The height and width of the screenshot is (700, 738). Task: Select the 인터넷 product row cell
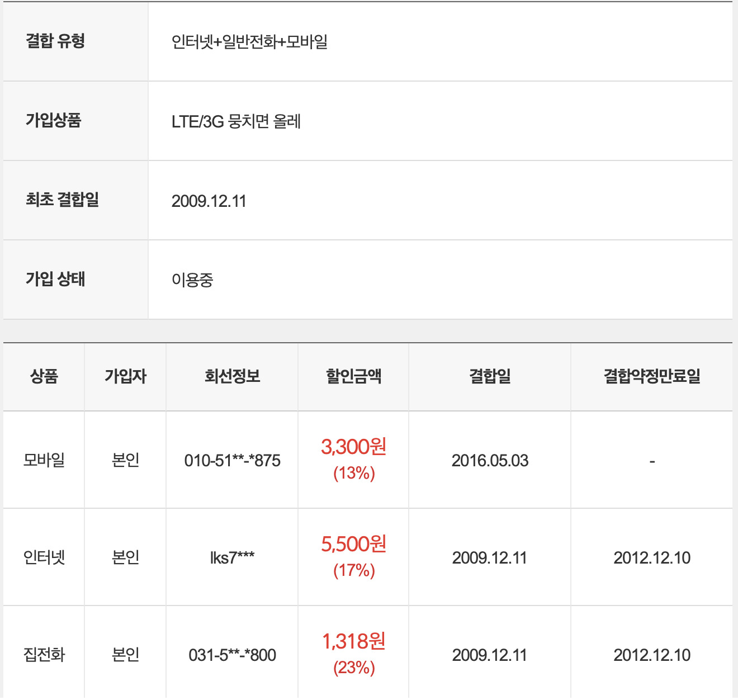click(44, 557)
